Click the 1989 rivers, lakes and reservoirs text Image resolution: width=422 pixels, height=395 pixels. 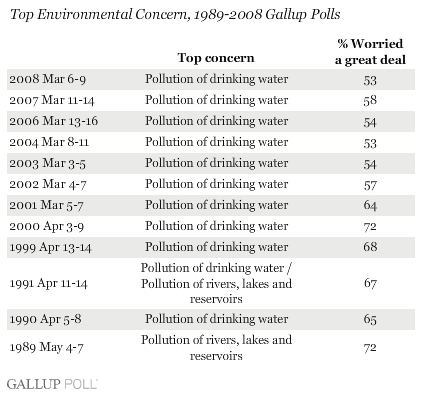point(216,348)
